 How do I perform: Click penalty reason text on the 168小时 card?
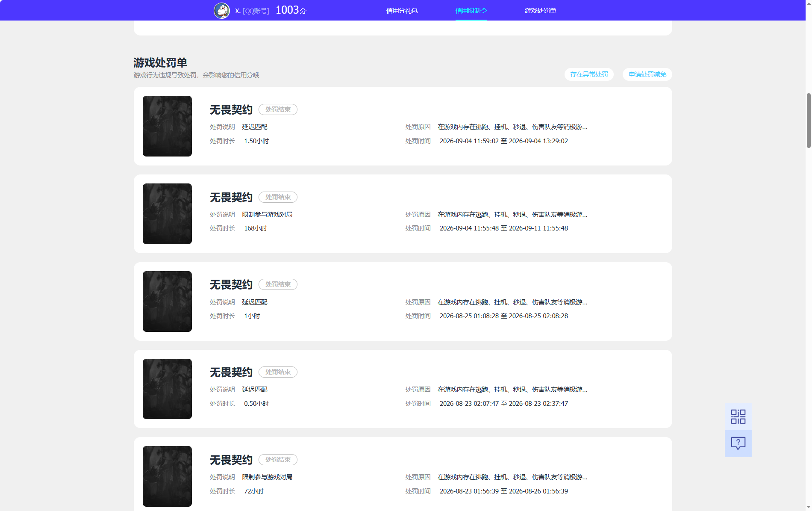(512, 215)
